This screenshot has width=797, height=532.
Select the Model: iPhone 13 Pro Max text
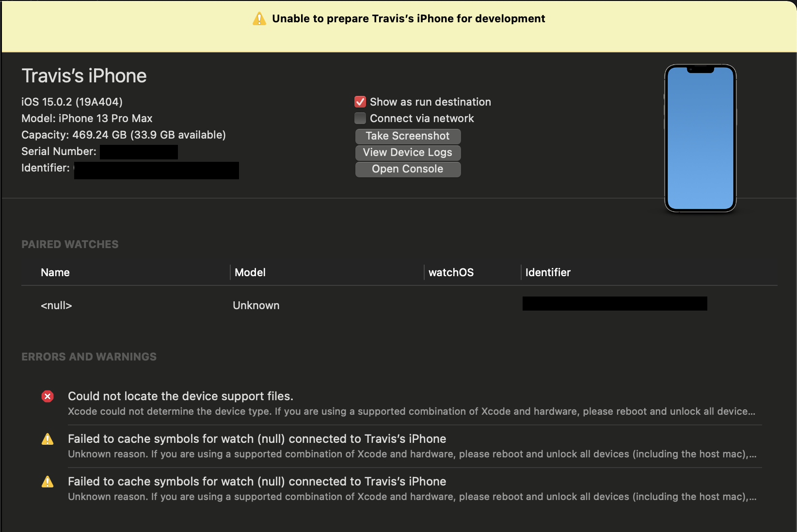[87, 118]
